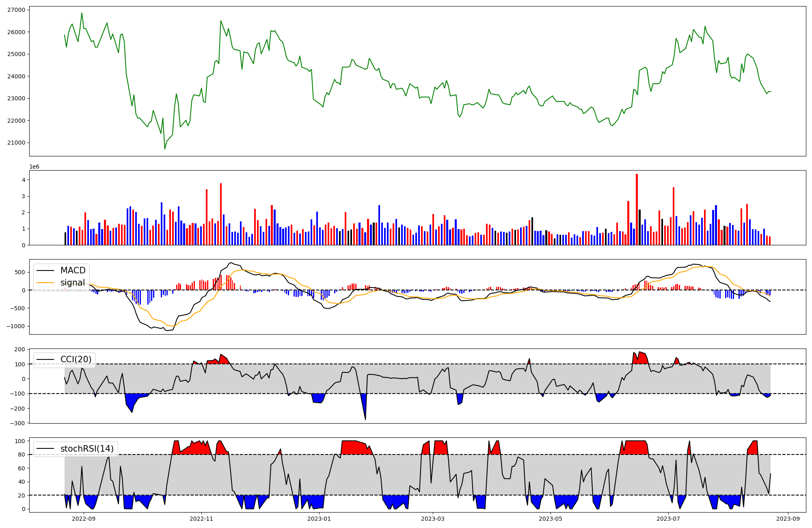The height and width of the screenshot is (528, 812).
Task: Click the 2023-03 date tick label
Action: [x=433, y=519]
